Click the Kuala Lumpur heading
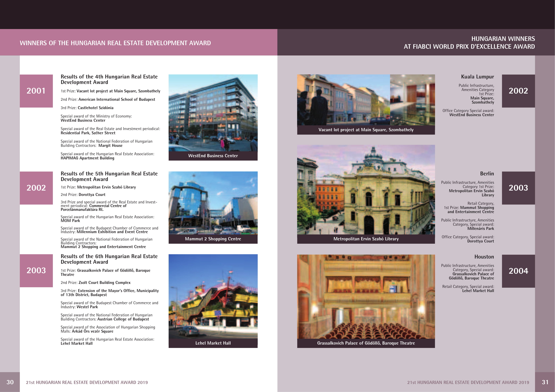The image size is (555, 392). point(477,77)
